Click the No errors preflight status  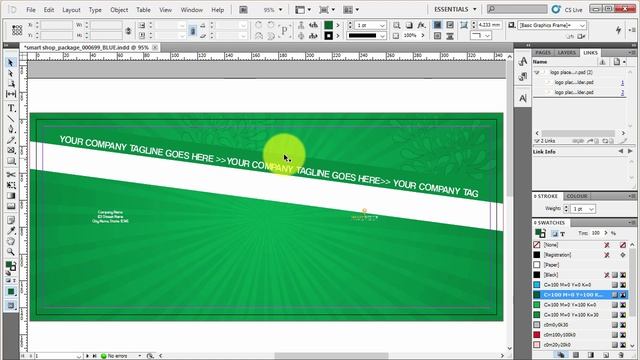point(118,356)
